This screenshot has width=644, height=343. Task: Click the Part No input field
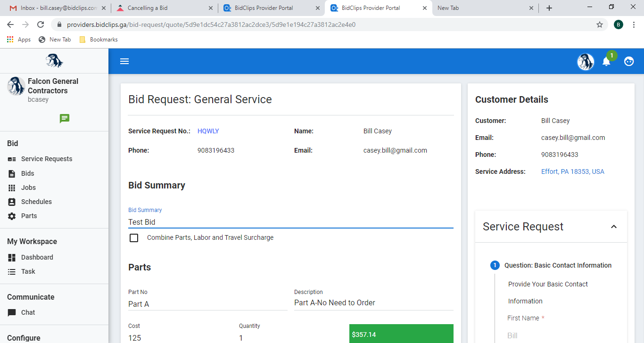point(208,304)
